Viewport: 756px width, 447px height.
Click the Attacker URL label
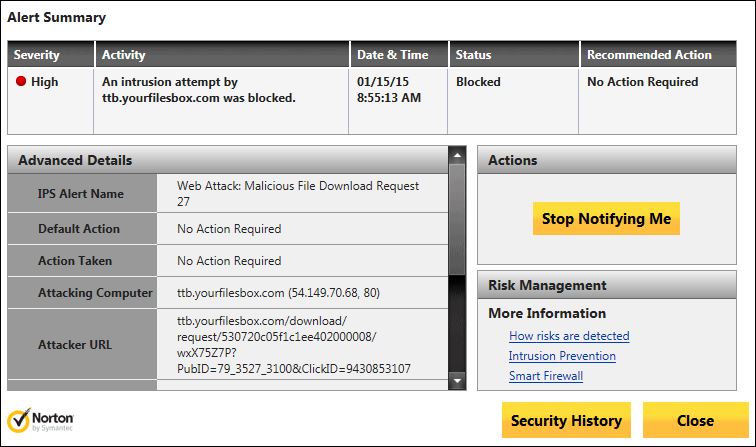tap(75, 345)
